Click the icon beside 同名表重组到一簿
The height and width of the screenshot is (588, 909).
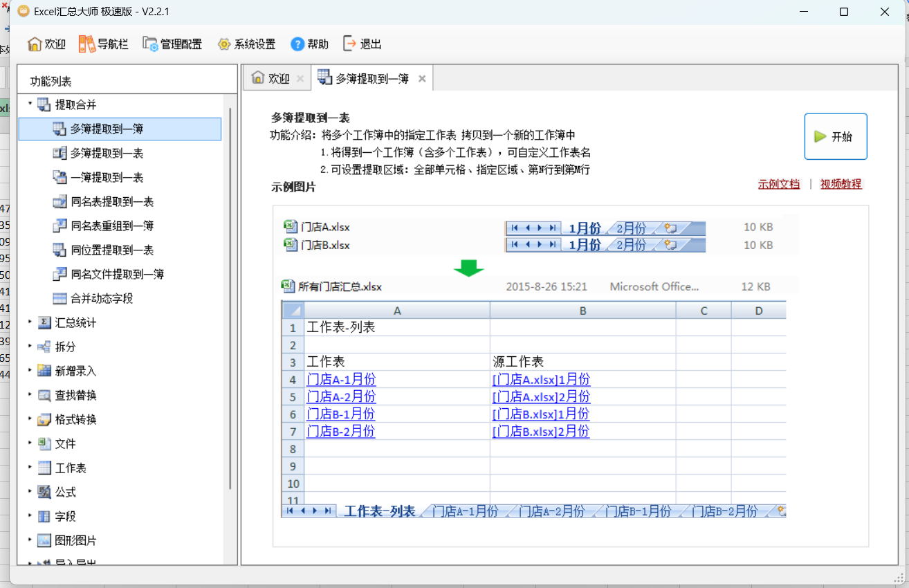coord(59,226)
